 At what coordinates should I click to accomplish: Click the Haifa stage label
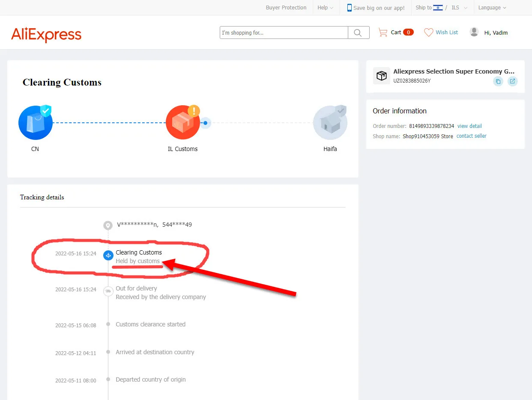(330, 149)
